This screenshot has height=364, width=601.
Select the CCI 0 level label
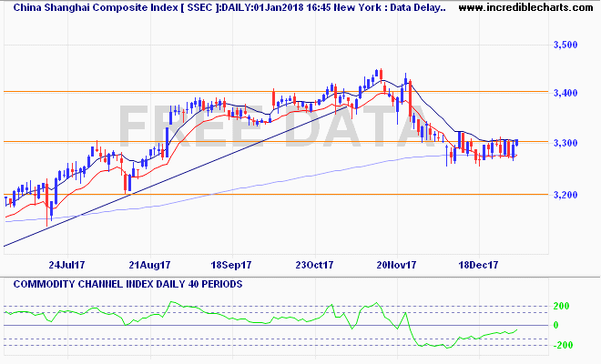point(555,325)
